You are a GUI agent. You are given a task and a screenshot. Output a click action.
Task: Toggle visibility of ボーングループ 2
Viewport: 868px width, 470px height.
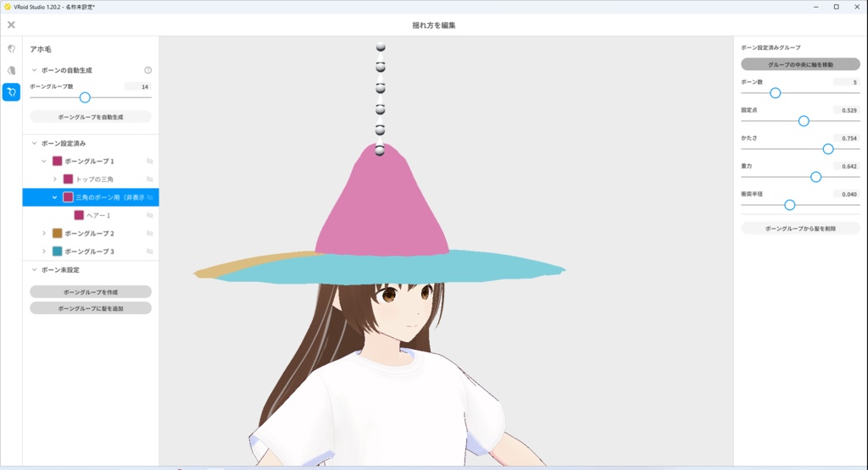pyautogui.click(x=149, y=234)
